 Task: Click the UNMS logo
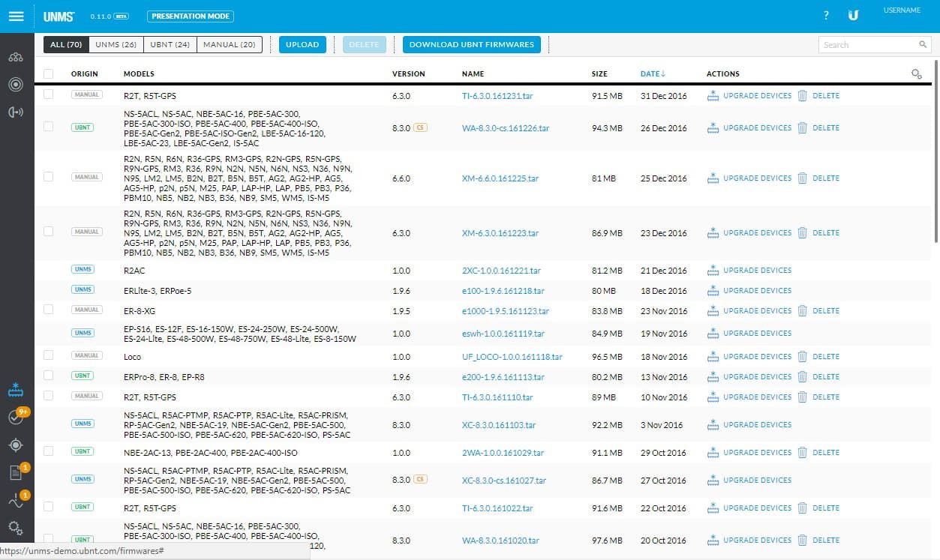[x=59, y=16]
